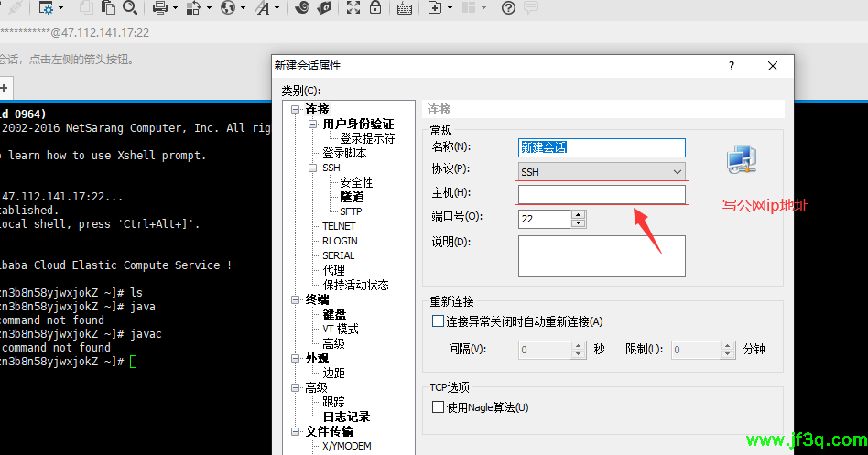Click the Find magnifier icon in toolbar
Image resolution: width=868 pixels, height=455 pixels.
point(130,8)
